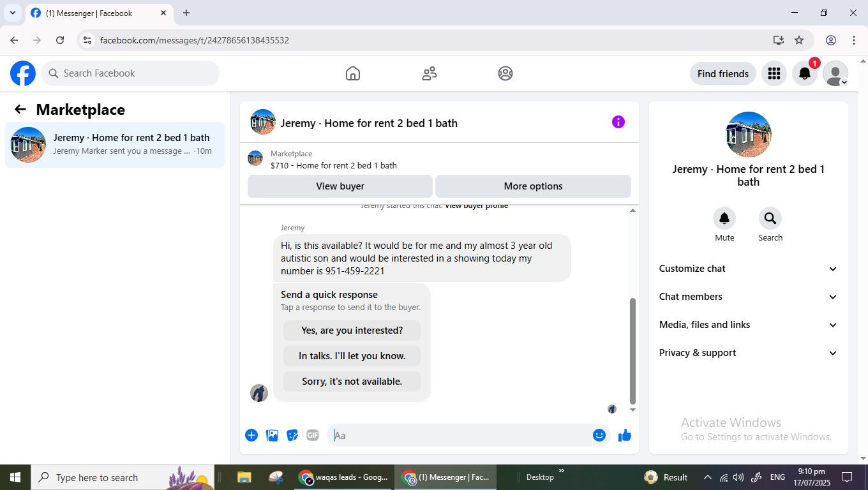Screen dimensions: 868x490
Task: Open more actions plus icon in composer
Action: pos(251,435)
